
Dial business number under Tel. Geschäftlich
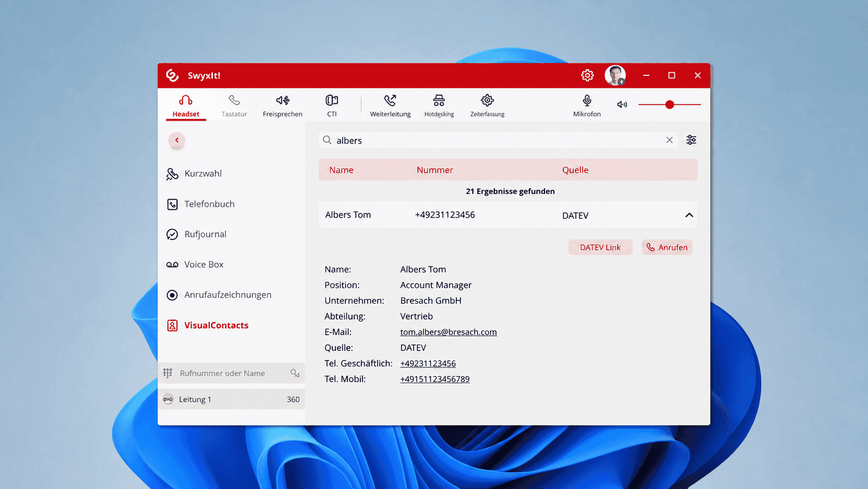pyautogui.click(x=428, y=363)
